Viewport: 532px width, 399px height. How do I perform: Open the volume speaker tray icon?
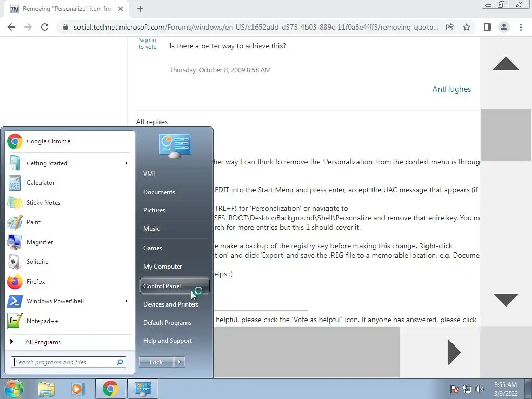pos(480,389)
